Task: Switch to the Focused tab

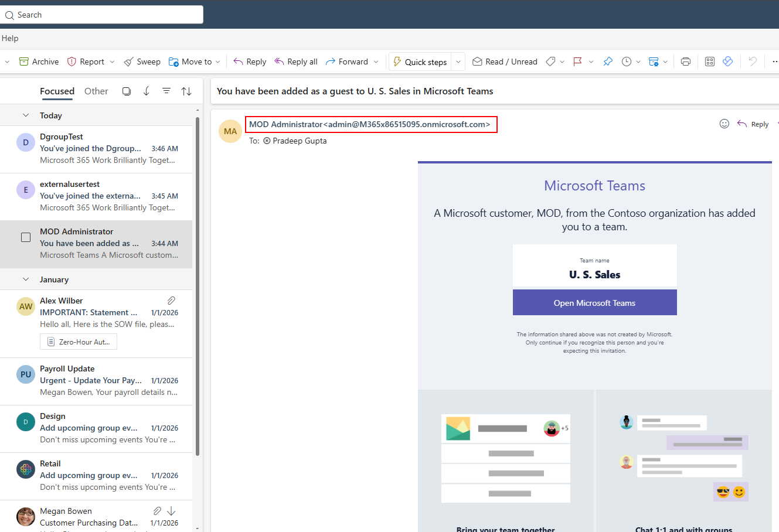Action: point(57,91)
